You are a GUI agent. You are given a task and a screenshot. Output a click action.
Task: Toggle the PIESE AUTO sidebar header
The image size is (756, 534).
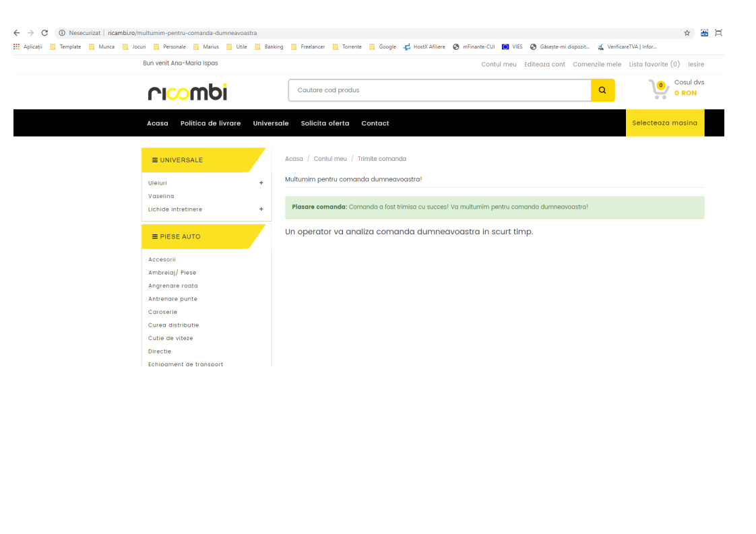click(x=203, y=236)
